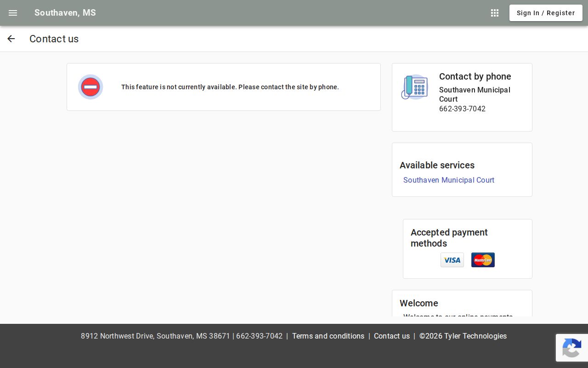Click the footer address 8912 Northwest Drive

pyautogui.click(x=155, y=336)
